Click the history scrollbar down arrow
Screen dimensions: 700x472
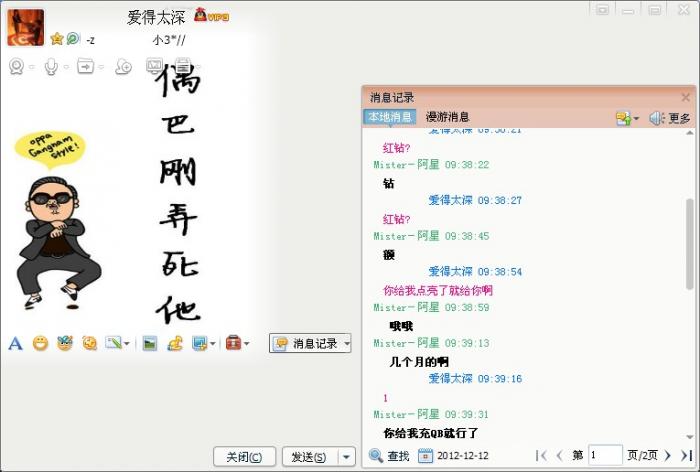click(x=690, y=437)
